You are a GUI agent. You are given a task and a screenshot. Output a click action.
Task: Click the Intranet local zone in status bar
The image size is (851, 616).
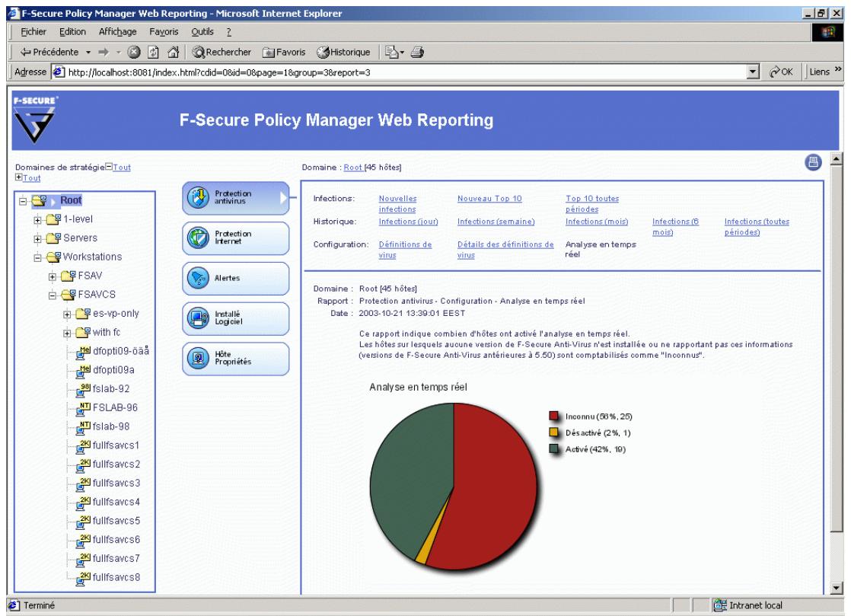pyautogui.click(x=748, y=605)
